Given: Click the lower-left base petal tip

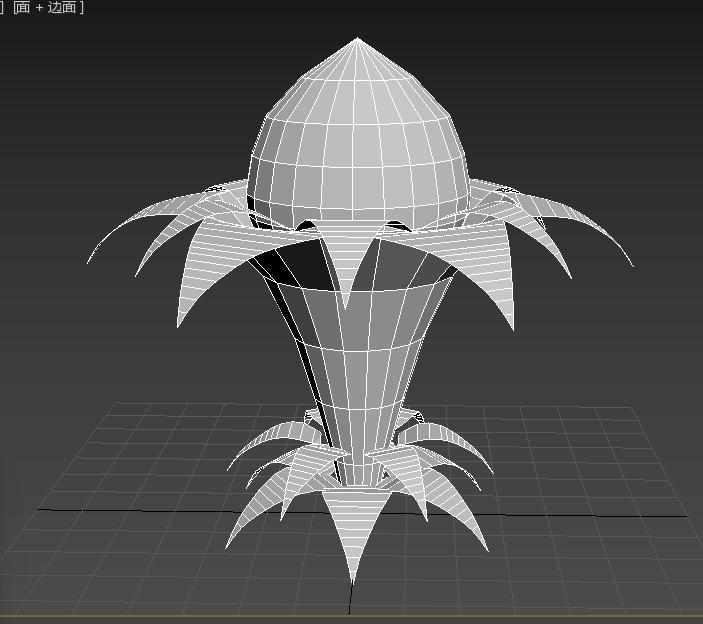Looking at the screenshot, I should pyautogui.click(x=230, y=543).
